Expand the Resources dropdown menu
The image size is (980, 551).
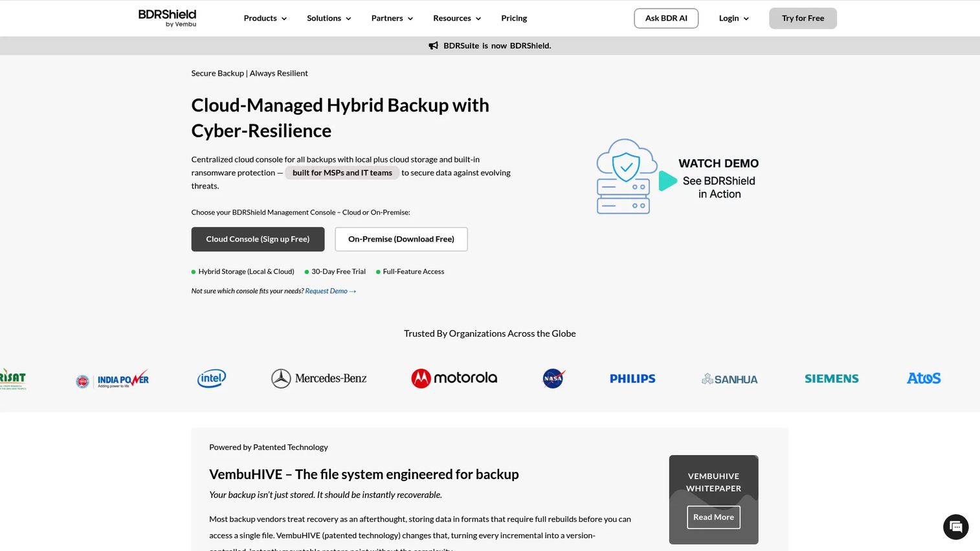click(x=457, y=18)
